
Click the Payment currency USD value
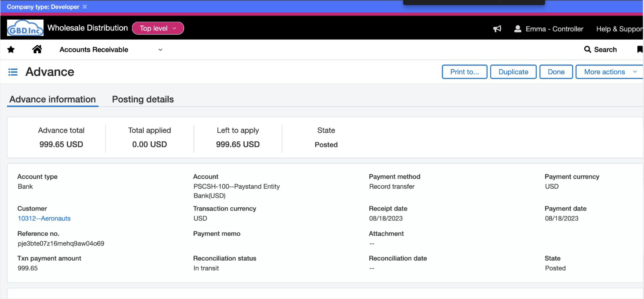(552, 187)
